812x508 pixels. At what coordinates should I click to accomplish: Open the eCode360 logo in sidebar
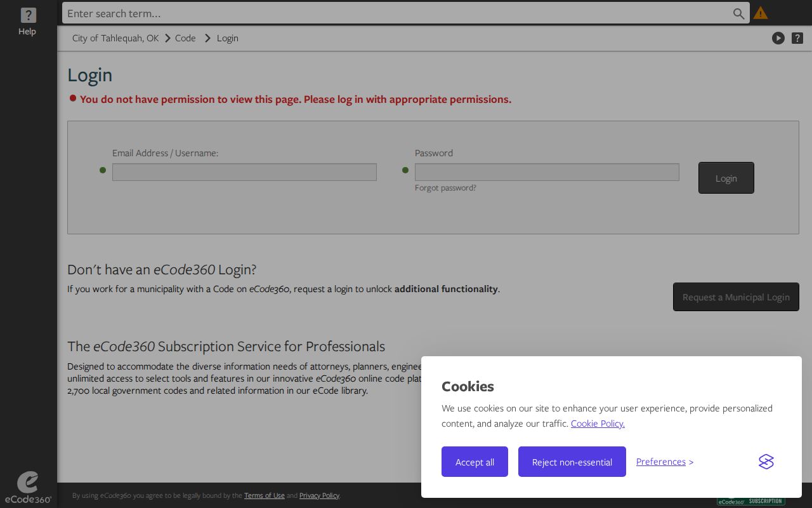tap(28, 487)
